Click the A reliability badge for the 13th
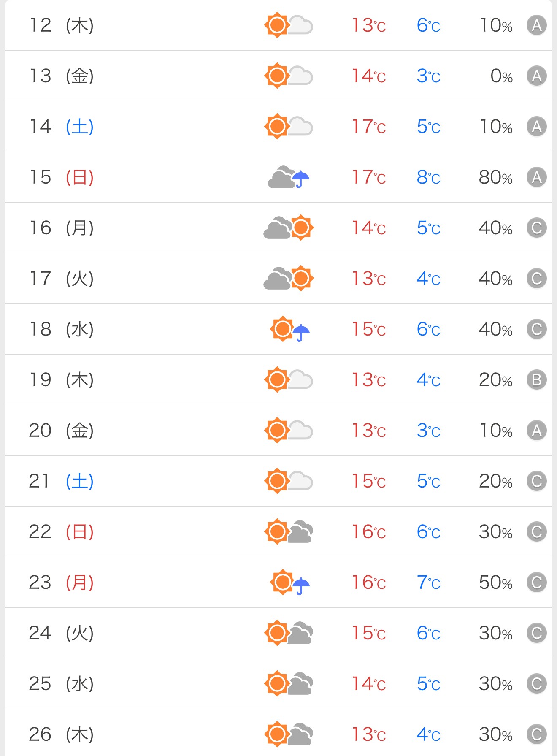557x756 pixels. 536,76
